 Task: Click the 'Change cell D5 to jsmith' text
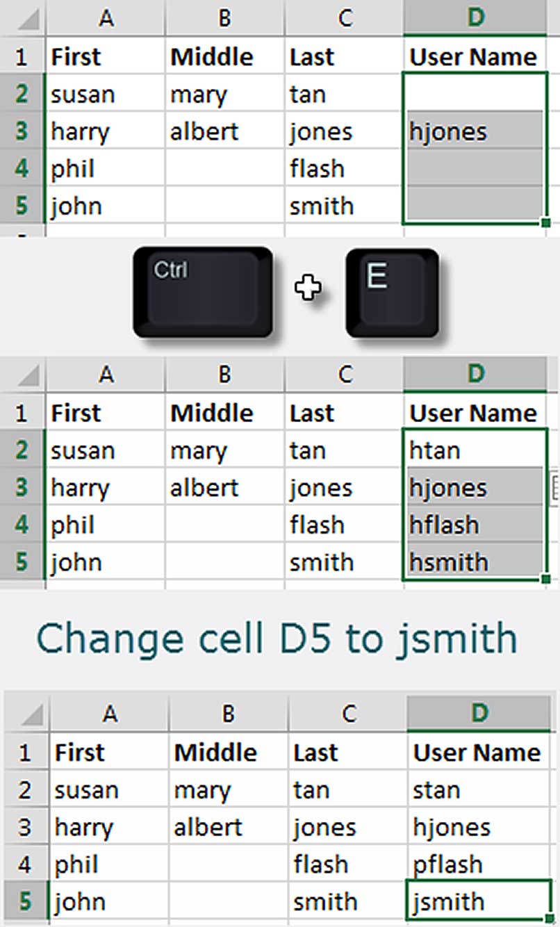(277, 637)
